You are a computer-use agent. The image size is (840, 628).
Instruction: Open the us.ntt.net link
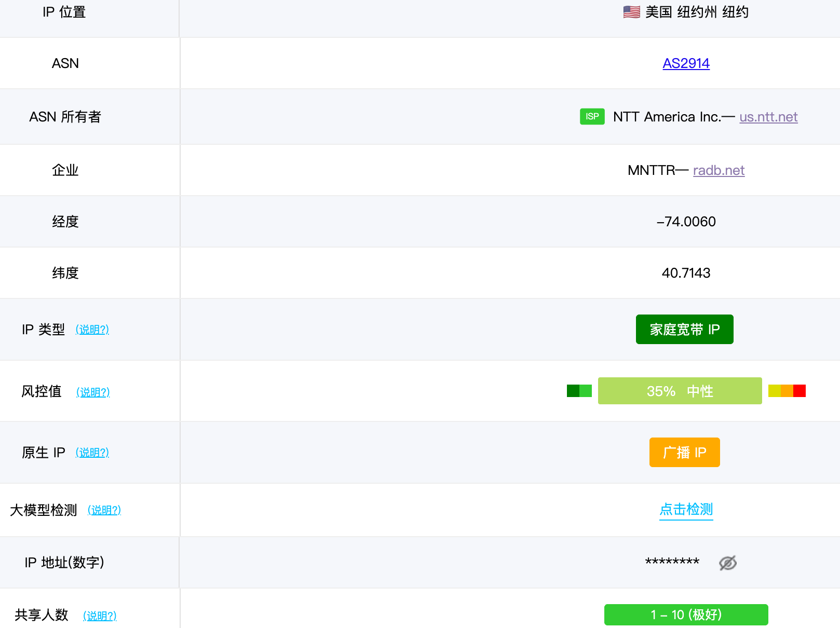coord(768,117)
